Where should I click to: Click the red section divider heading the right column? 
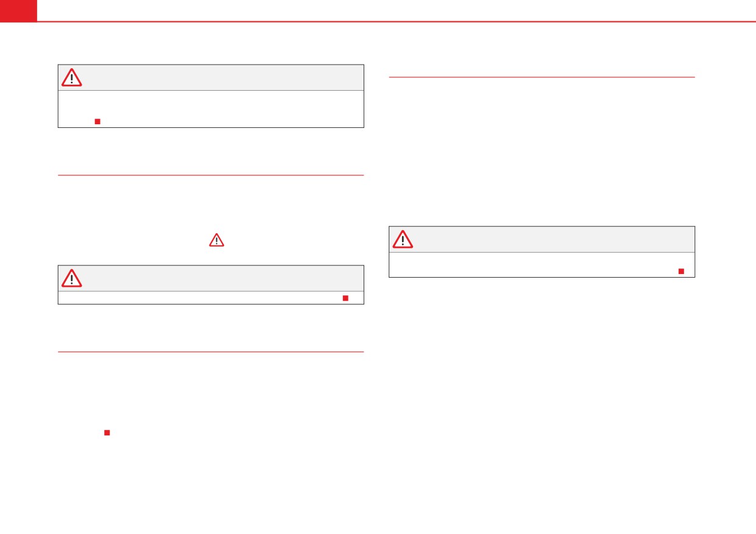(x=542, y=77)
